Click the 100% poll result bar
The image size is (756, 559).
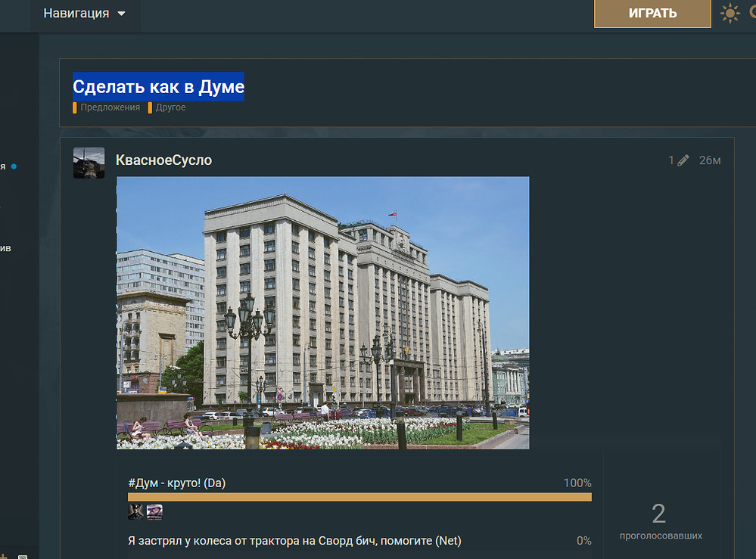(359, 497)
